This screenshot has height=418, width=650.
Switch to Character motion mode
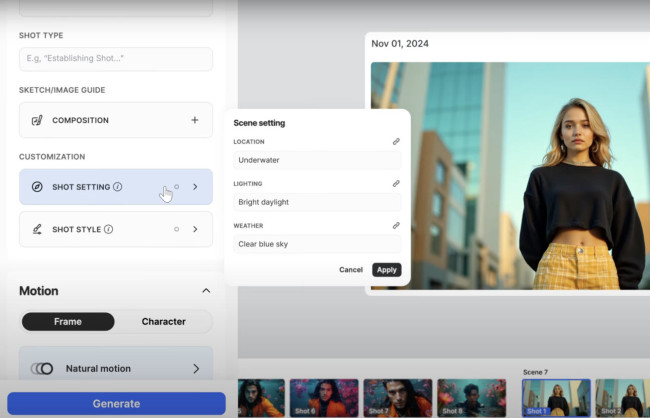pyautogui.click(x=163, y=322)
